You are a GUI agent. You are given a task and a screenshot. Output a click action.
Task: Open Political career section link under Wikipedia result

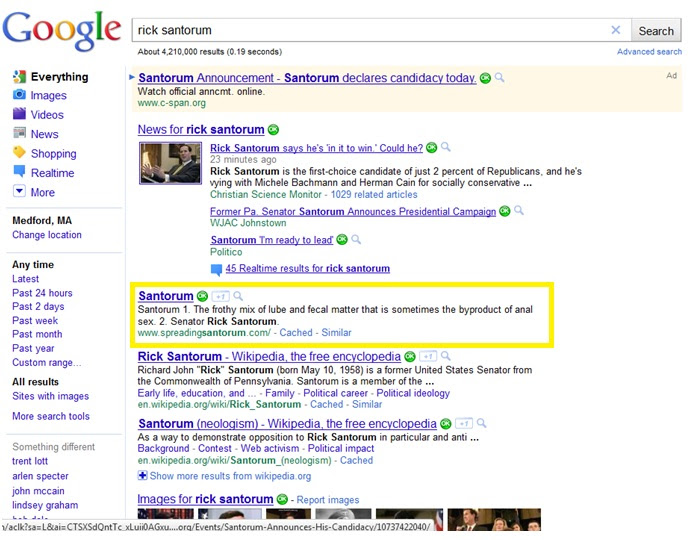click(x=335, y=393)
